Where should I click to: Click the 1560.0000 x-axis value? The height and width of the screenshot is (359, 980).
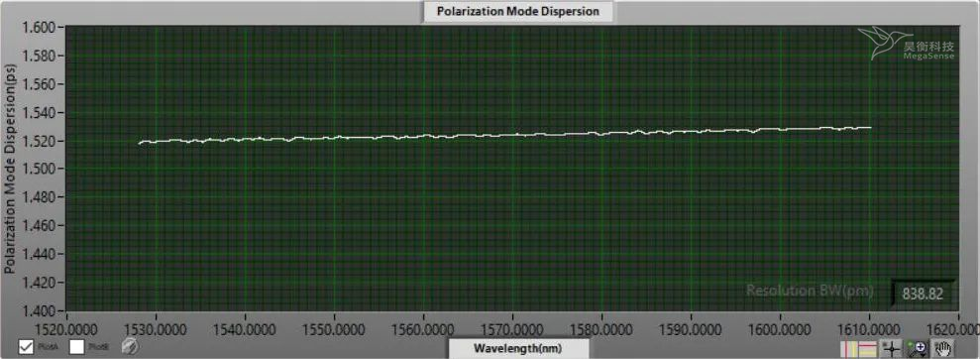click(x=424, y=329)
